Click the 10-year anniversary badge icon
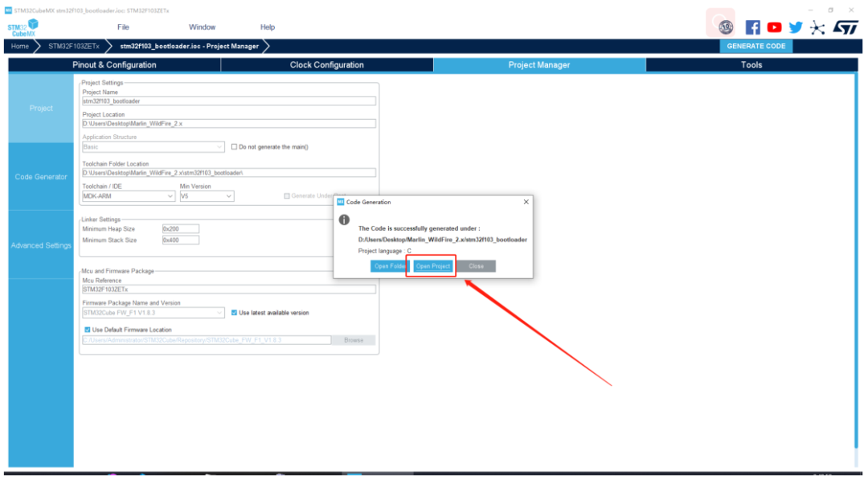Image resolution: width=868 pixels, height=480 pixels. tap(725, 27)
